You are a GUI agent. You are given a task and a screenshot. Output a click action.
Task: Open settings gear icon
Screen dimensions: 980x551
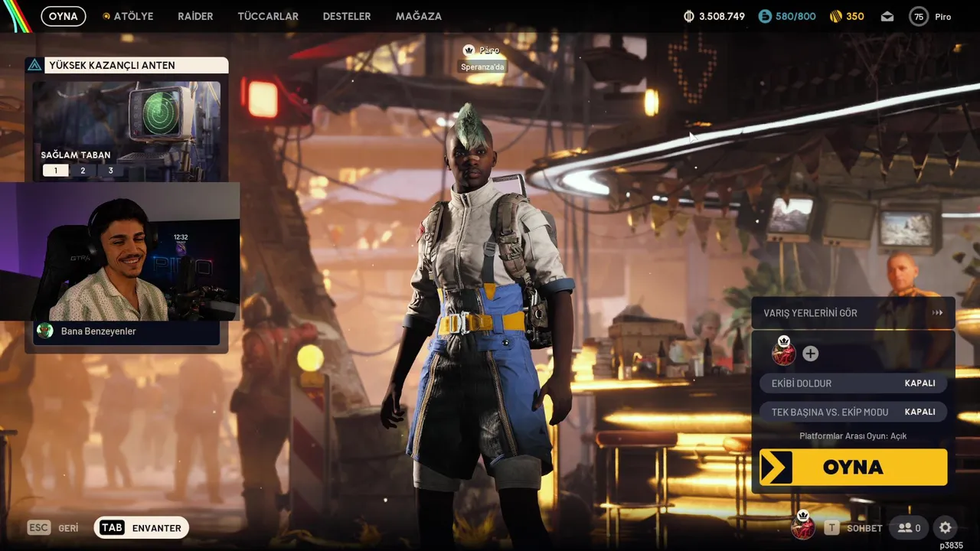click(946, 528)
